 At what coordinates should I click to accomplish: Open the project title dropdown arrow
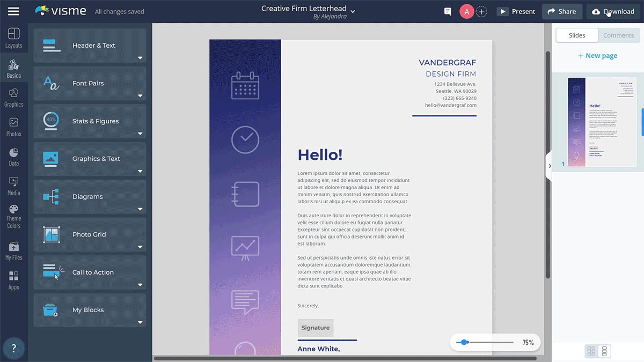(353, 10)
